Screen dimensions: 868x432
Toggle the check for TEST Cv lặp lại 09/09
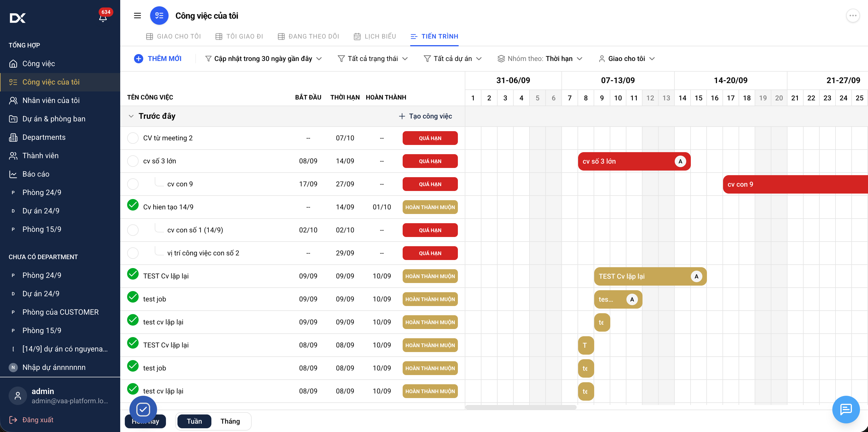133,274
